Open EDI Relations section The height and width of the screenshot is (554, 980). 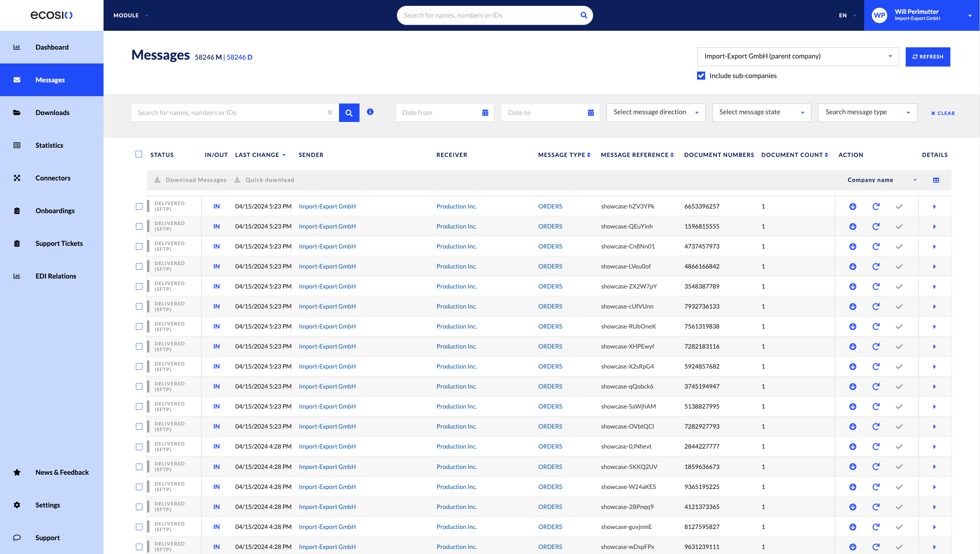pos(52,276)
